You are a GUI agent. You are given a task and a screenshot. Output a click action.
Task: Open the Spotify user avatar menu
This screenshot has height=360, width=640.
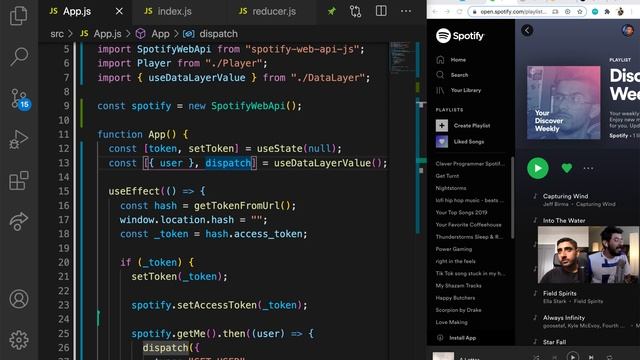pos(628,30)
